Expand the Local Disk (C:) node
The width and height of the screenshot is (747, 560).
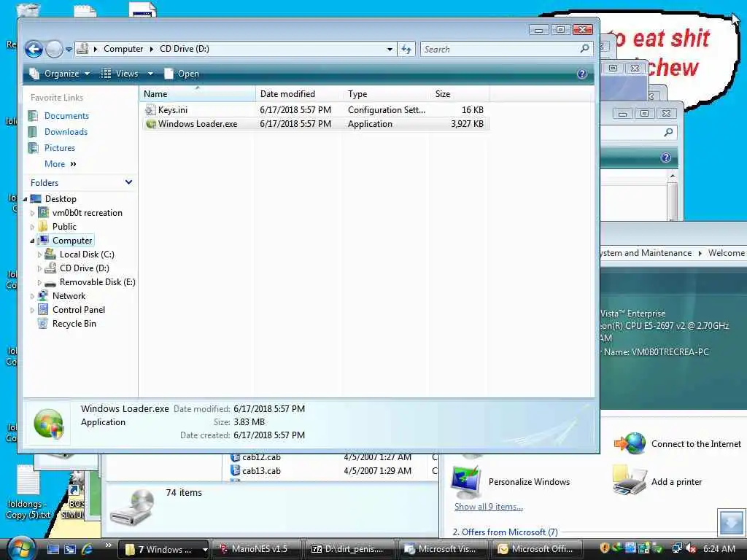pyautogui.click(x=39, y=254)
